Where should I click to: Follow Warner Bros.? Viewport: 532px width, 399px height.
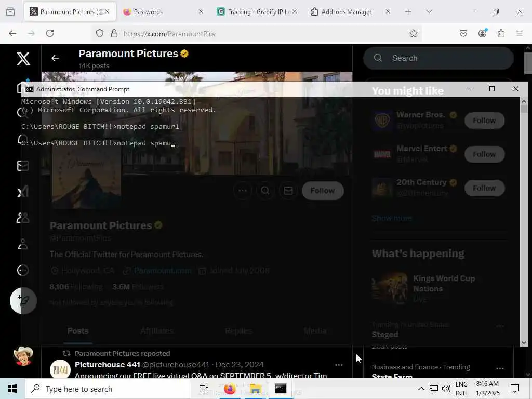point(484,121)
